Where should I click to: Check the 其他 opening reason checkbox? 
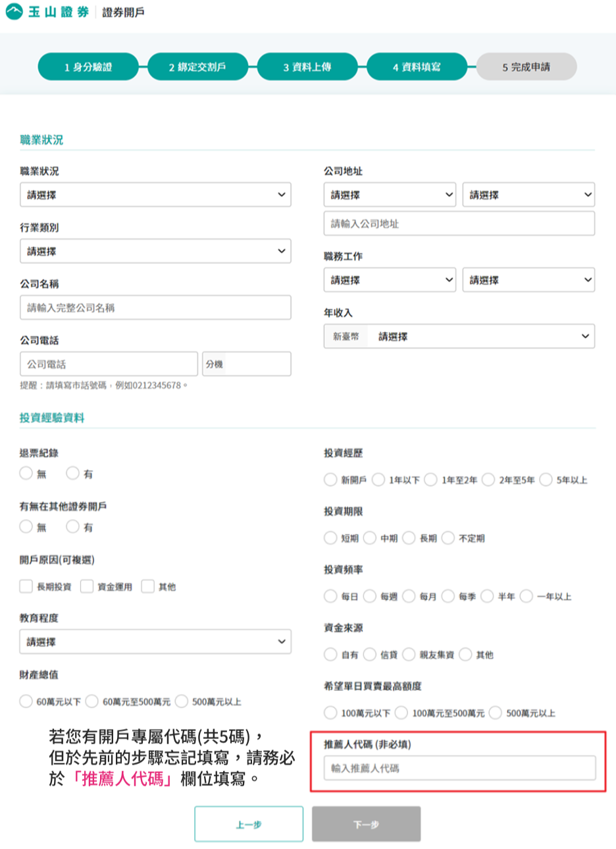(147, 586)
